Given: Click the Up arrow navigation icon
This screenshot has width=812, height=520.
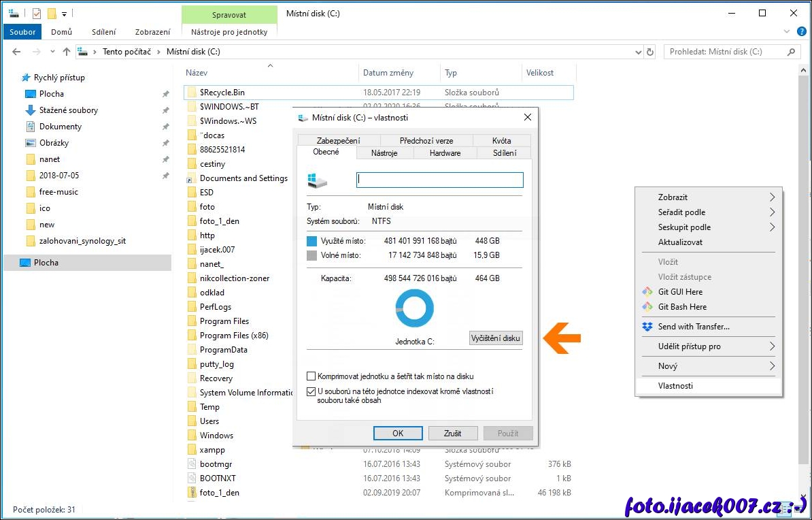Looking at the screenshot, I should pyautogui.click(x=66, y=52).
